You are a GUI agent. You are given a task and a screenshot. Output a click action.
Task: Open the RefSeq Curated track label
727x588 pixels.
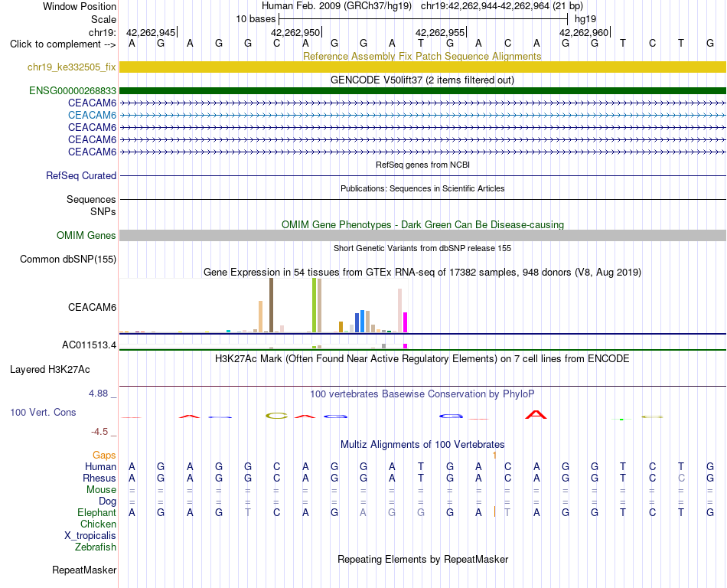(x=80, y=176)
